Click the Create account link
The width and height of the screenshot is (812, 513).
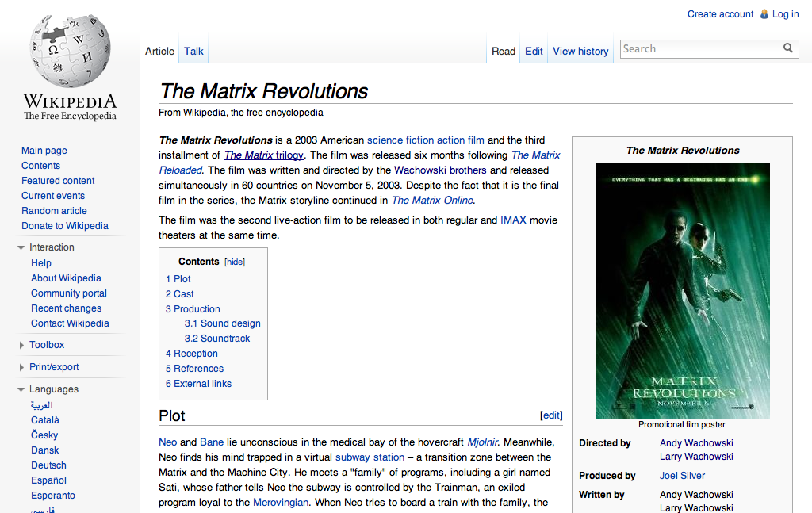pos(720,14)
